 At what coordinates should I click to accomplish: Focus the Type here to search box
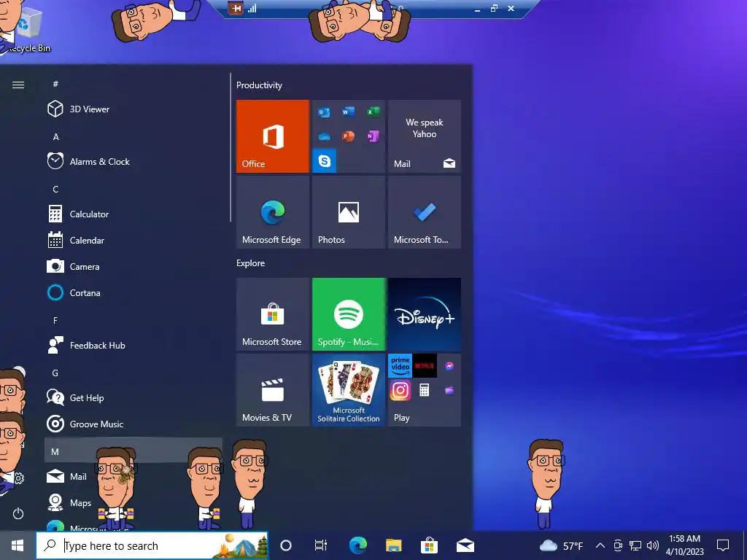[x=152, y=545]
